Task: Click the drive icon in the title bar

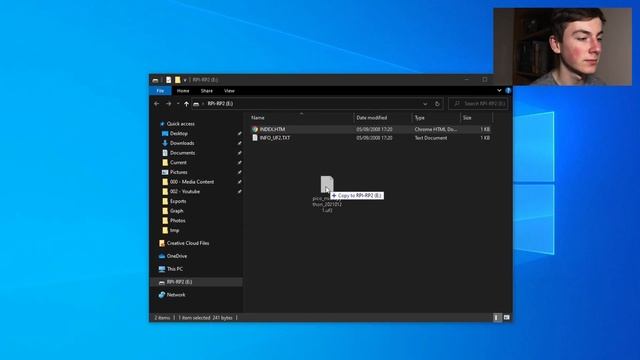Action: (x=155, y=80)
